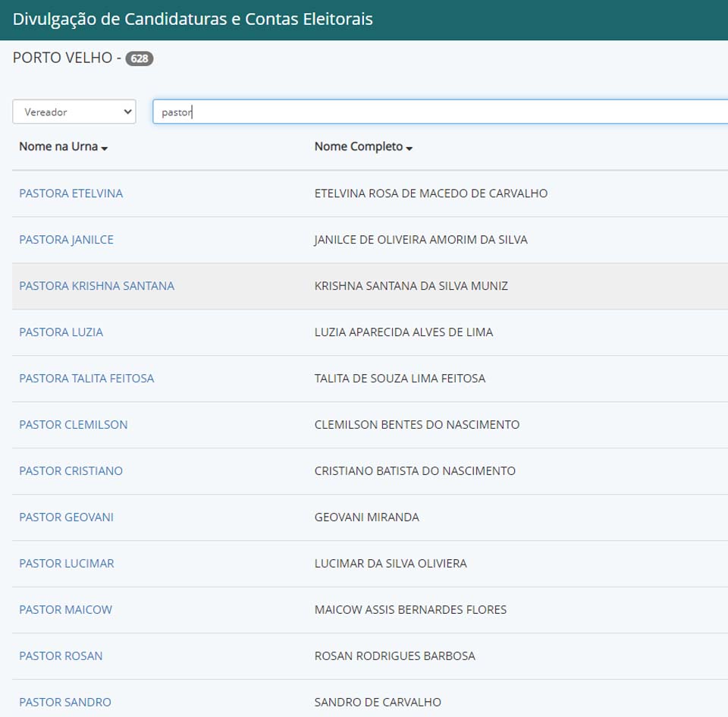Click the search field containing 'pastor'
This screenshot has height=717, width=728.
[440, 112]
